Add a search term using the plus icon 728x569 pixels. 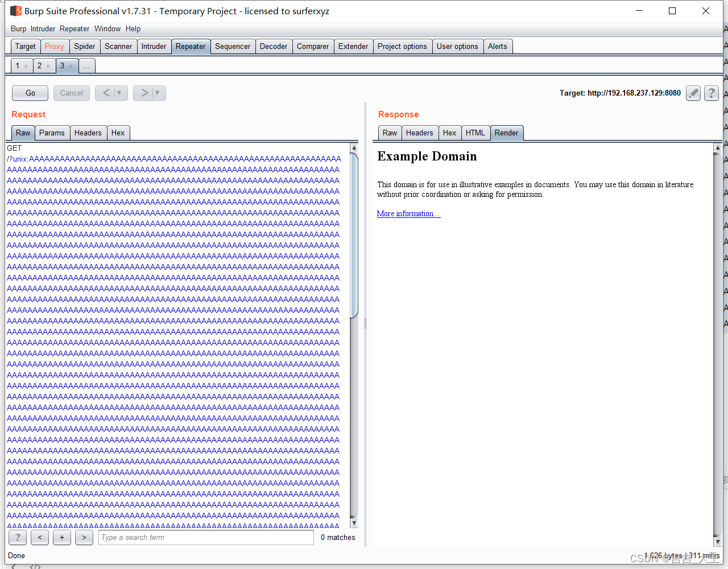click(x=61, y=537)
